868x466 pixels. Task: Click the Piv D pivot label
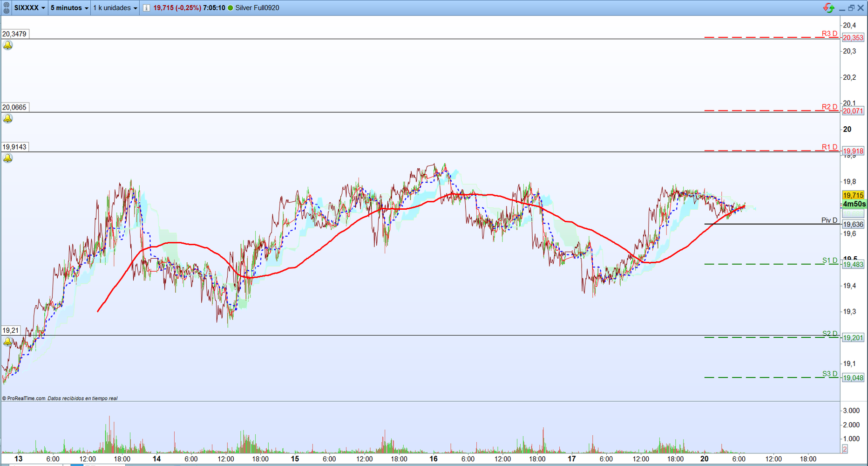[x=829, y=220]
